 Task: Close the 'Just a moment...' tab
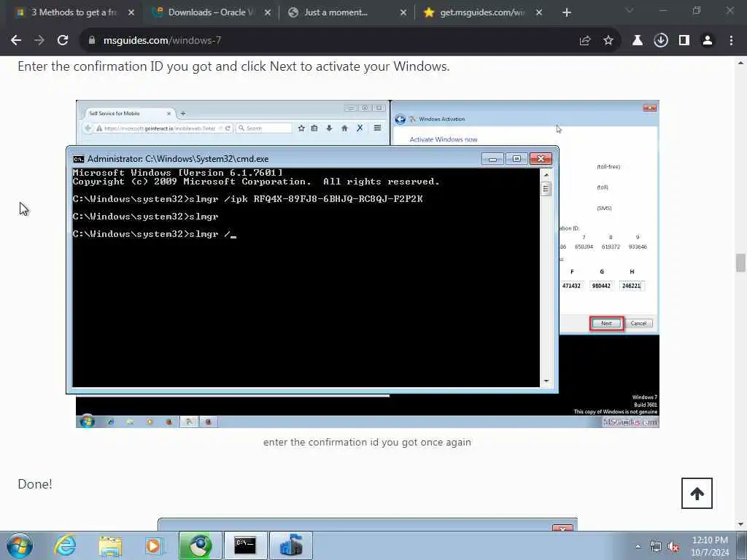[x=403, y=12]
